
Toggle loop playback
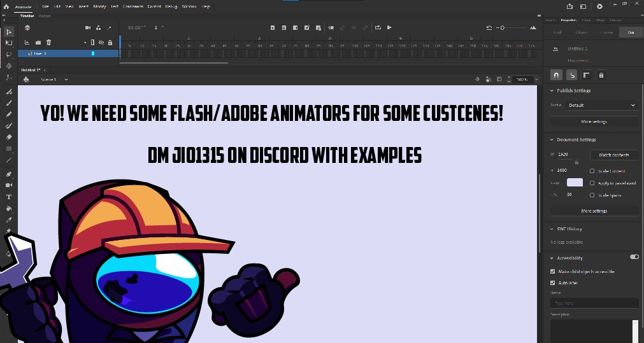pos(378,27)
